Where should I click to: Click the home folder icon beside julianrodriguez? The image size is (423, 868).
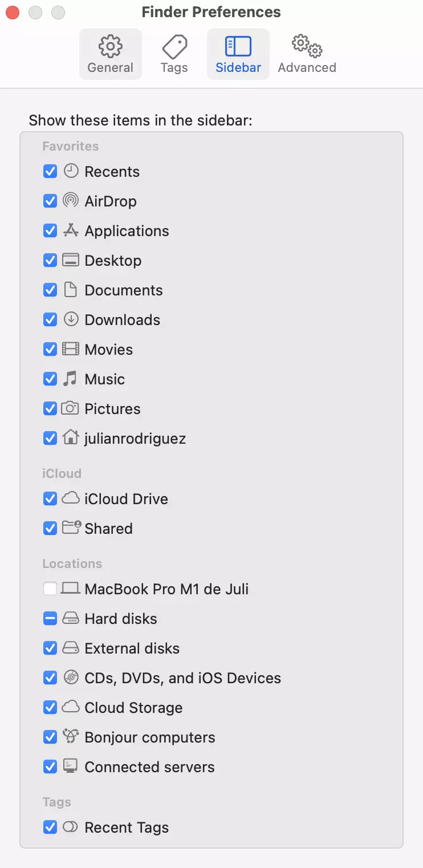point(70,439)
